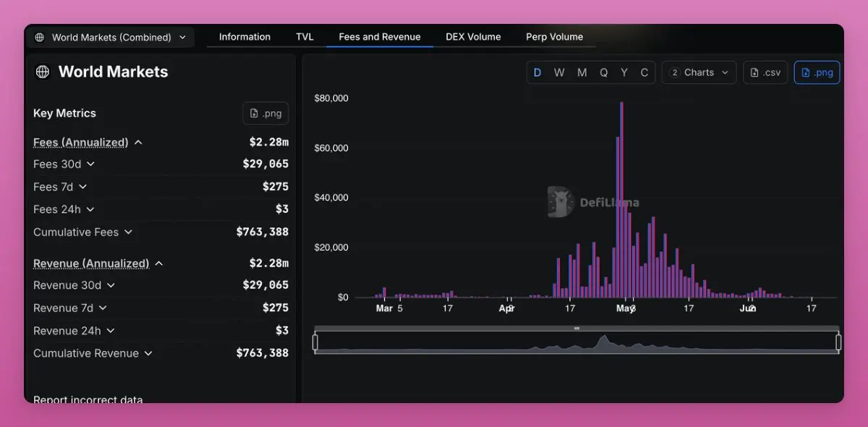Image resolution: width=868 pixels, height=427 pixels.
Task: Click Report incorrect data link
Action: point(88,399)
